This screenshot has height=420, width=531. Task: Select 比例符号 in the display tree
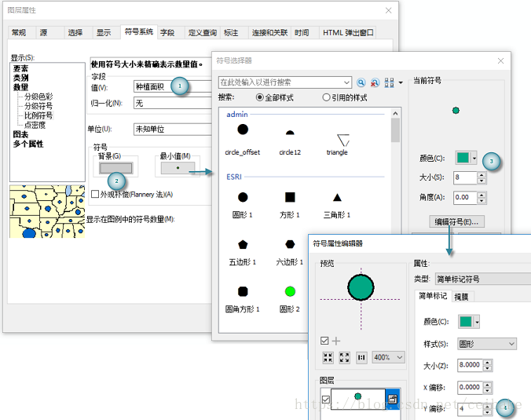[x=38, y=115]
